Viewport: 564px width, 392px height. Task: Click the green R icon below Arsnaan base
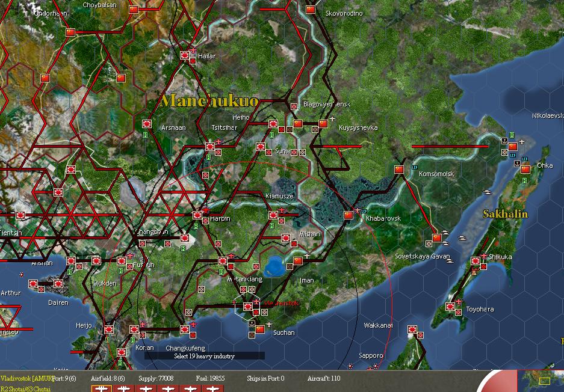[145, 135]
